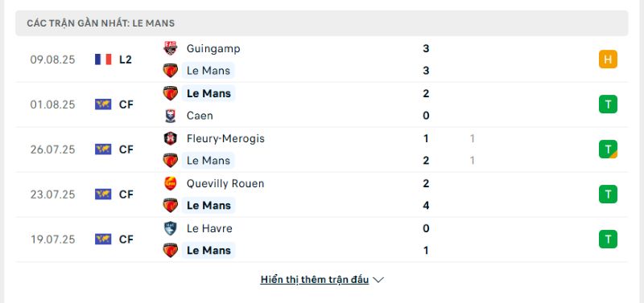Viewport: 644px width, 303px height.
Task: Click the Le Mans name in 19.07.25 match
Action: pyautogui.click(x=208, y=250)
